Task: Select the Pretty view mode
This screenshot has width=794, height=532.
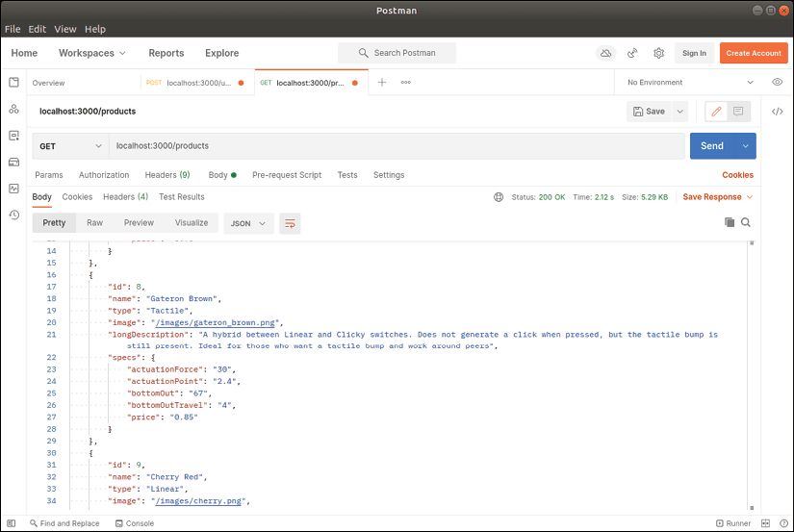Action: click(54, 223)
